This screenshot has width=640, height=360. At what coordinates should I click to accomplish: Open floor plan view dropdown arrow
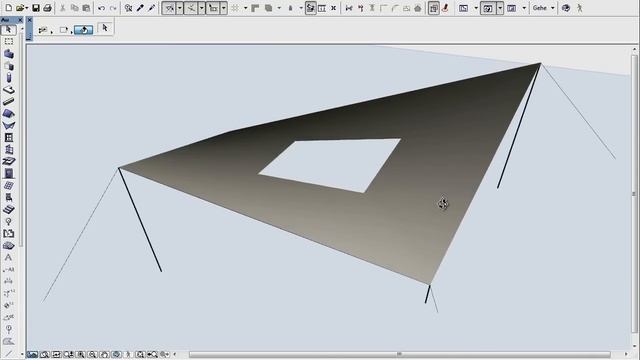[x=476, y=8]
